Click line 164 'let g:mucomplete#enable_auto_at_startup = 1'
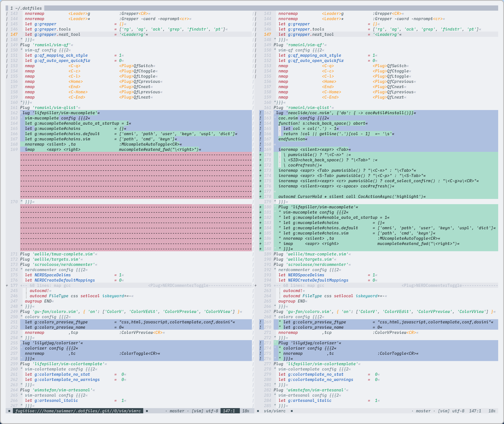The height and width of the screenshot is (424, 504). pos(136,123)
